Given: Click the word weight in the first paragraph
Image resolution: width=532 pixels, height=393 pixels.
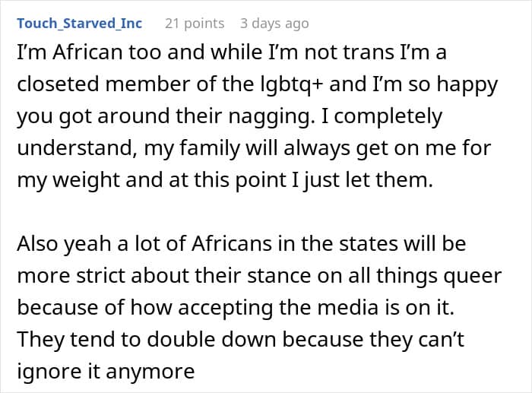Looking at the screenshot, I should pyautogui.click(x=86, y=180).
